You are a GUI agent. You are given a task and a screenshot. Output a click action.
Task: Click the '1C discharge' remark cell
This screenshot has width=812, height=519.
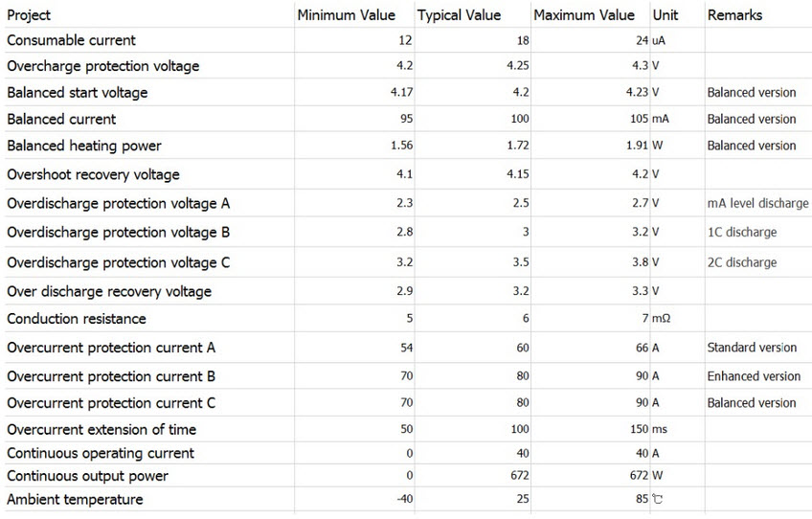tap(742, 233)
